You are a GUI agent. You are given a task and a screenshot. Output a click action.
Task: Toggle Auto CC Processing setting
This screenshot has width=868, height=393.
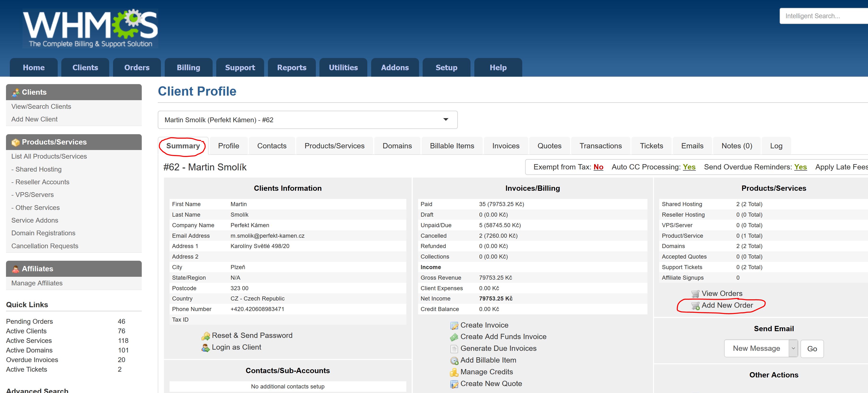pos(689,167)
